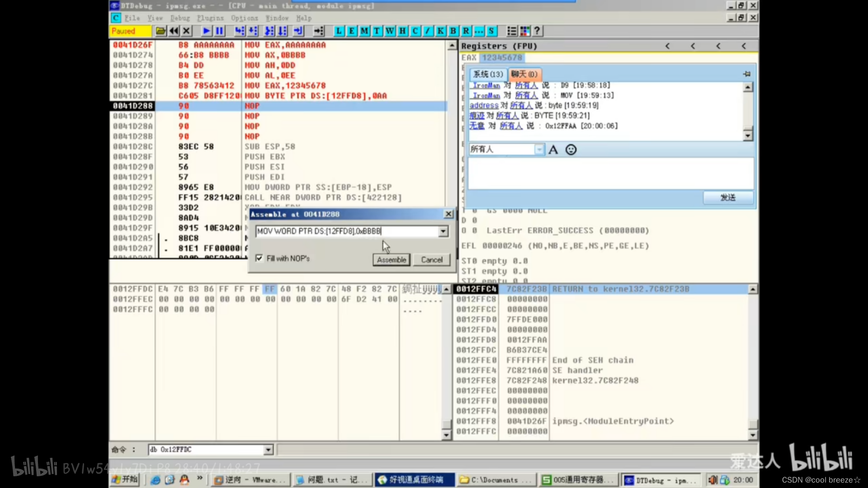868x488 pixels.
Task: Open the Help menu
Action: tap(304, 18)
